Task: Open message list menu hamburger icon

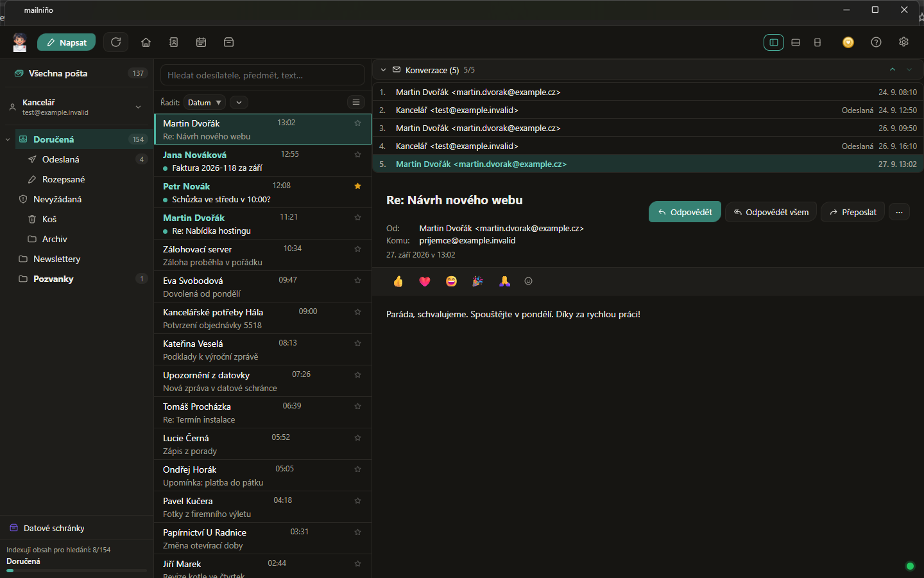Action: pos(356,102)
